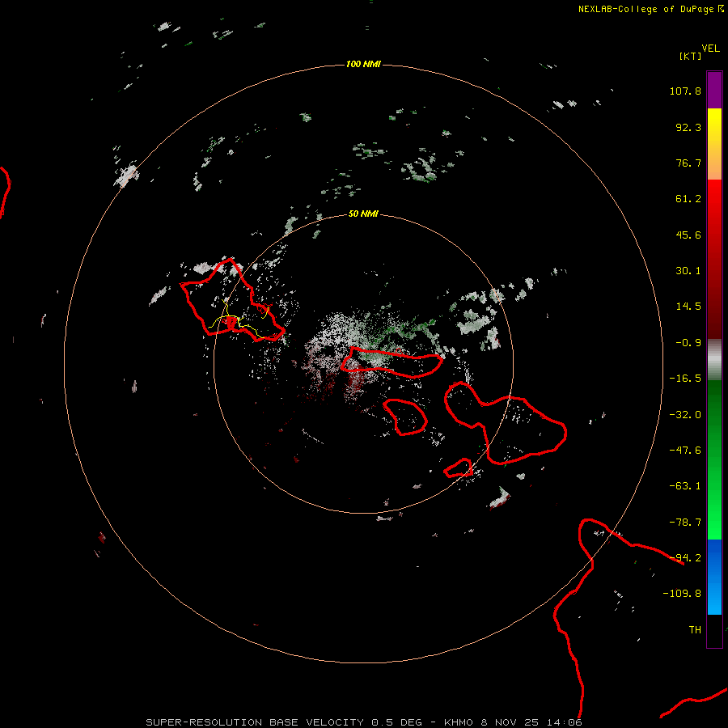Pick the red segment of the color bar
Screen dimensions: 728x728
click(x=714, y=259)
